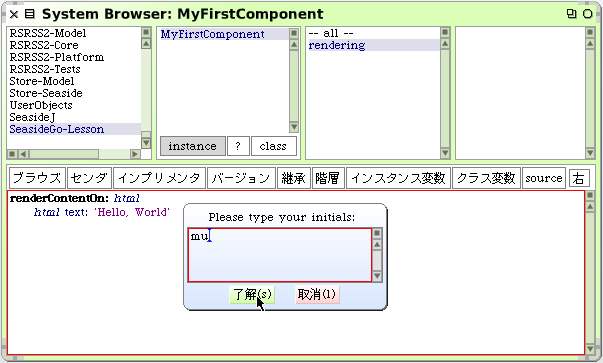Show class comment with '?' button
Viewport: 603px width, 363px height.
click(238, 146)
